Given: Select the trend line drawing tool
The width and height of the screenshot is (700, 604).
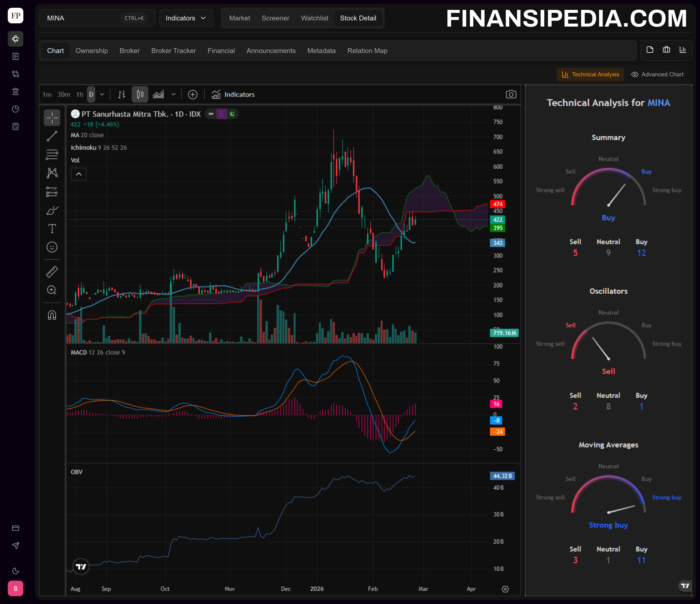Looking at the screenshot, I should (x=52, y=136).
